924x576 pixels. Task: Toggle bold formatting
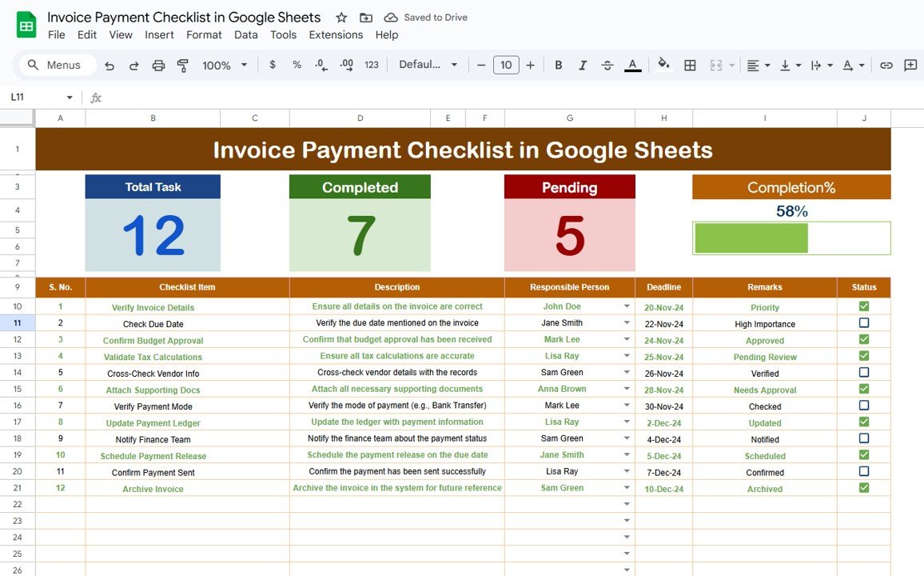tap(559, 65)
